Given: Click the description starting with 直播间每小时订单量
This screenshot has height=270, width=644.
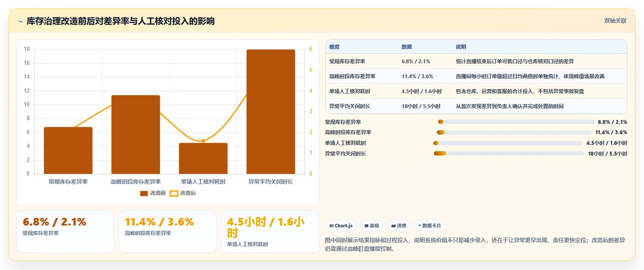Looking at the screenshot, I should tap(530, 76).
